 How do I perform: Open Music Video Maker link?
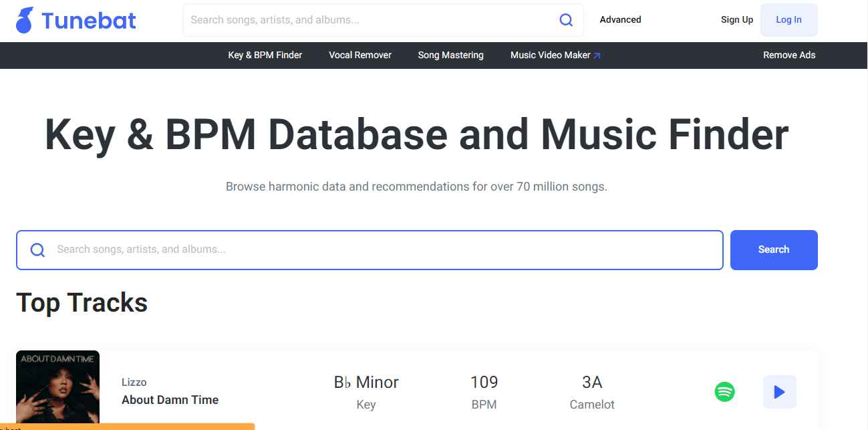pos(556,56)
